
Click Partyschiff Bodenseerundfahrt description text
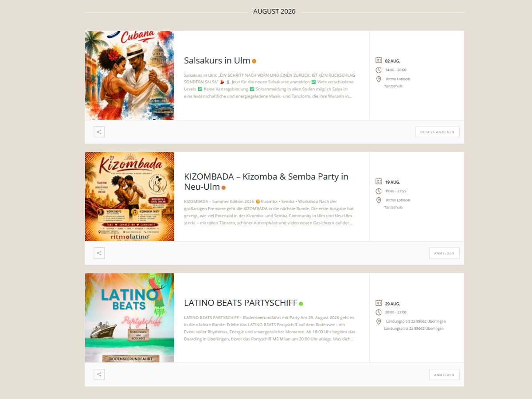[270, 328]
